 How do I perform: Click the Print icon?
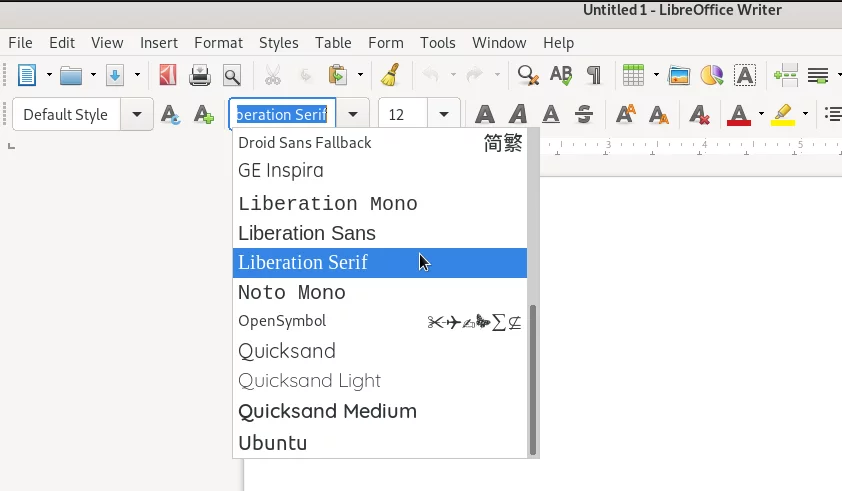pos(200,75)
